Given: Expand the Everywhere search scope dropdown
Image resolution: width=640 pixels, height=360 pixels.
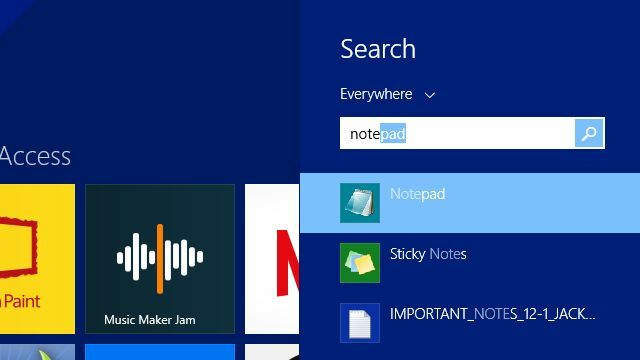Looking at the screenshot, I should point(388,94).
